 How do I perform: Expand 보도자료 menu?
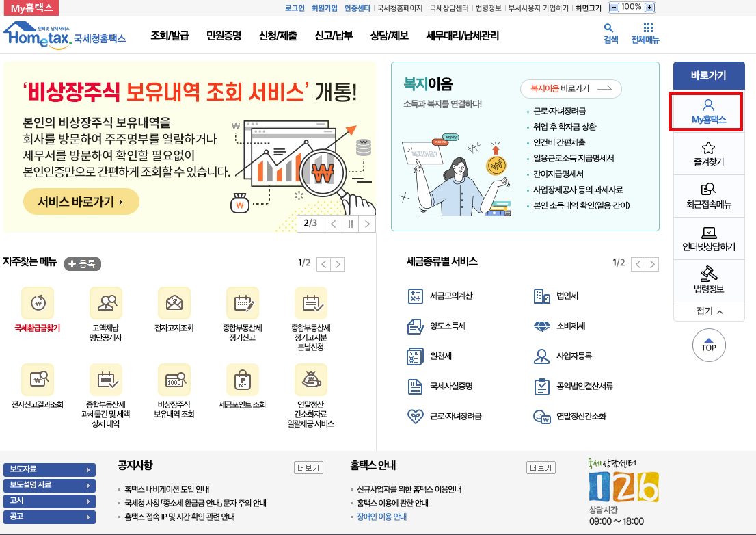click(x=49, y=469)
